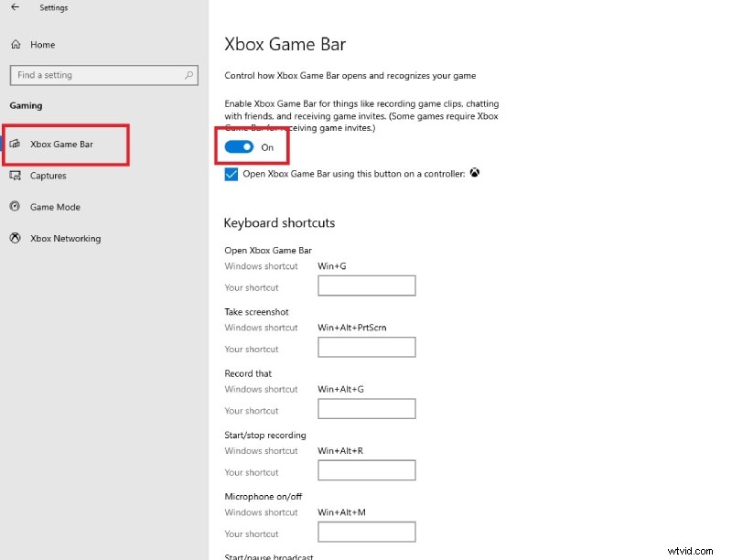732x560 pixels.
Task: Select the Record that shortcut field
Action: pos(366,408)
